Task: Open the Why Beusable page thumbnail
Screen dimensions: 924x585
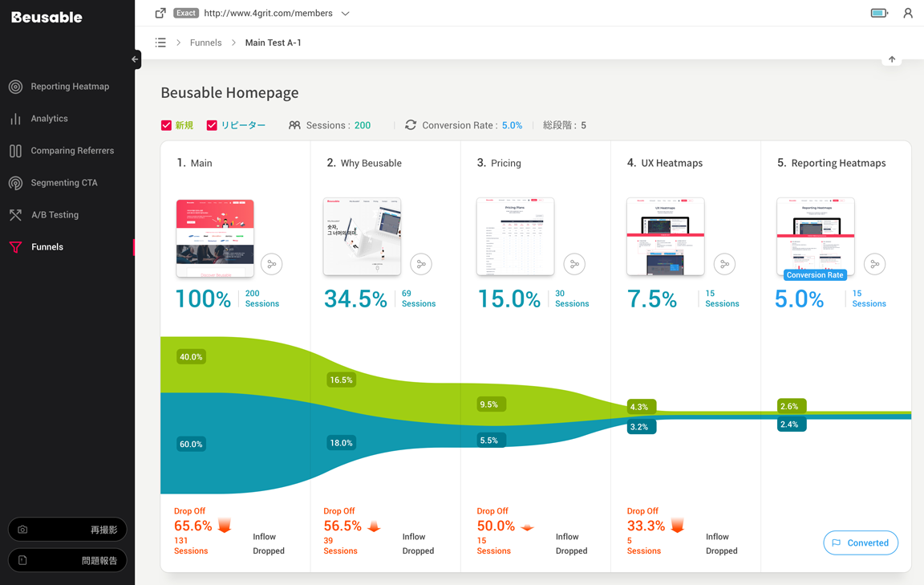Action: click(362, 237)
